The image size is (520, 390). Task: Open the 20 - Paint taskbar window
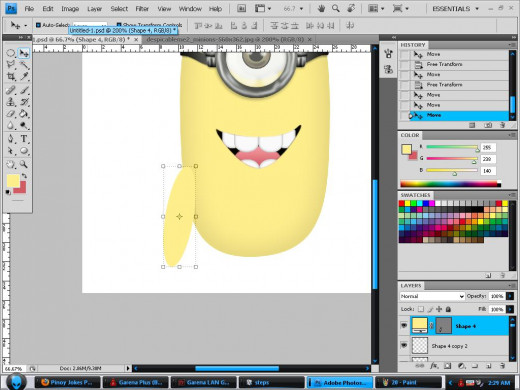pyautogui.click(x=408, y=382)
